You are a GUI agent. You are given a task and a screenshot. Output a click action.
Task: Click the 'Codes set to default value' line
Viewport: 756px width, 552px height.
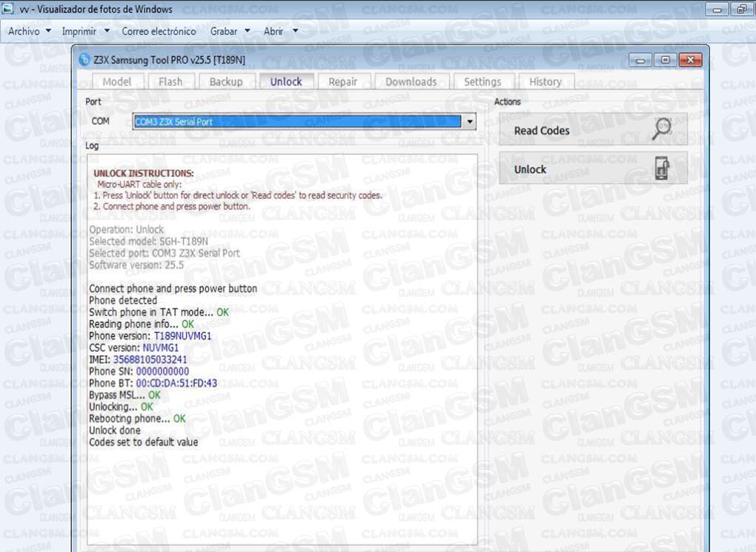(x=144, y=442)
